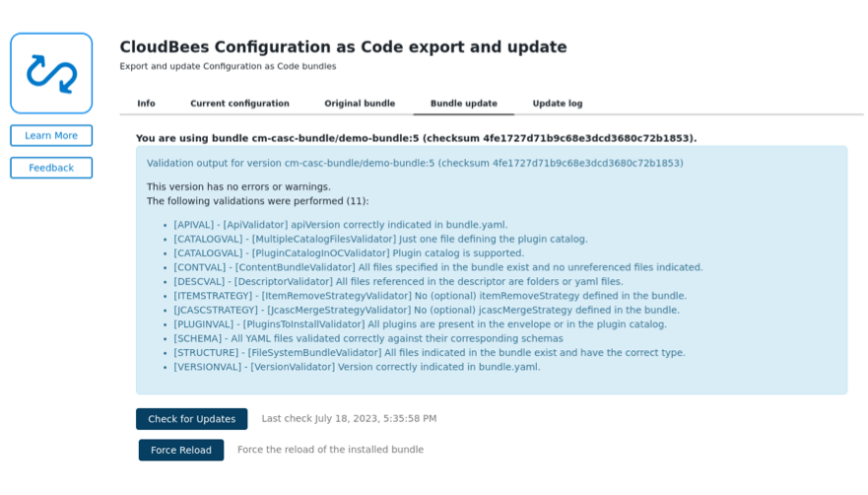The height and width of the screenshot is (495, 868).
Task: Click the Check for Updates button
Action: 191,419
